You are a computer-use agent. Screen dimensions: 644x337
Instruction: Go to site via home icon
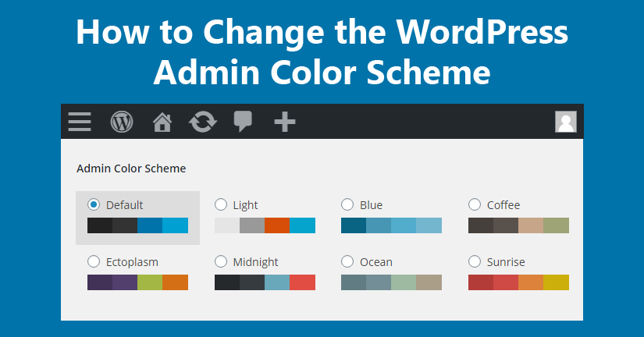coord(162,122)
